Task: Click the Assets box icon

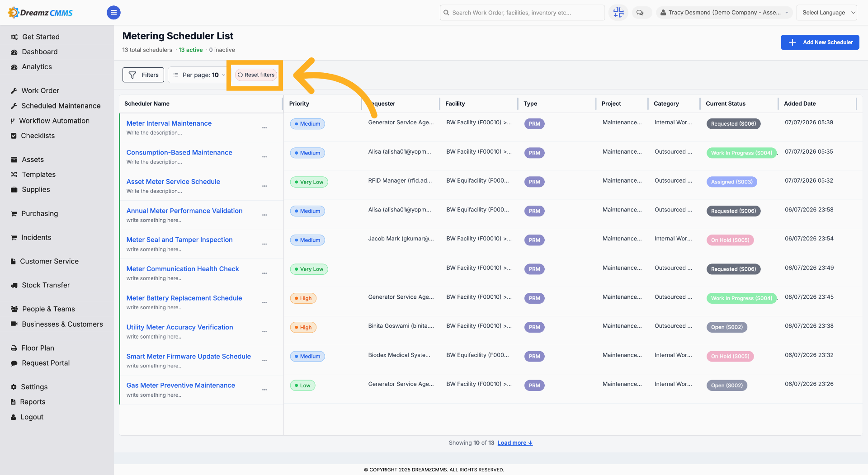Action: pyautogui.click(x=14, y=160)
